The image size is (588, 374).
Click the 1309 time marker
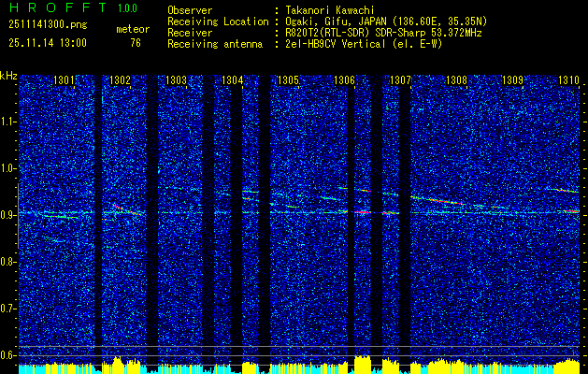pos(512,79)
